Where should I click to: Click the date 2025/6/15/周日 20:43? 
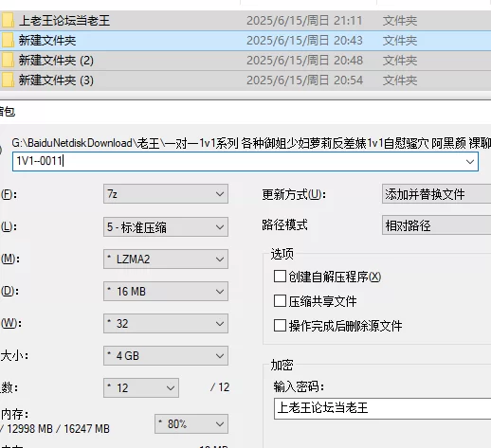click(304, 41)
